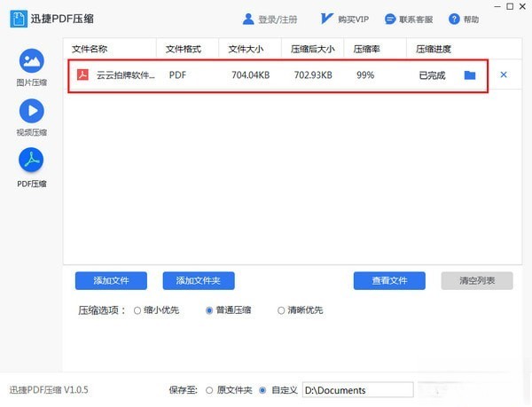532x407 pixels.
Task: Click the 压缩进度 column header
Action: pos(434,49)
